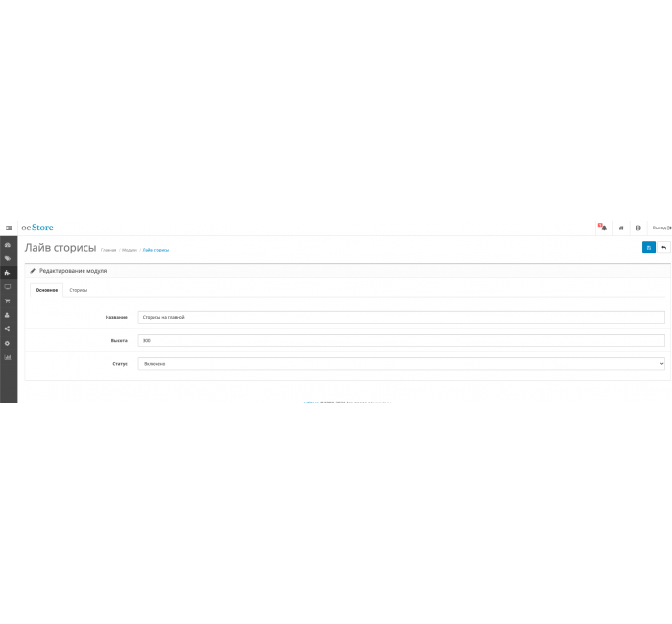Toggle the sidebar menu button
Viewport: 672px width, 624px height.
coord(8,228)
